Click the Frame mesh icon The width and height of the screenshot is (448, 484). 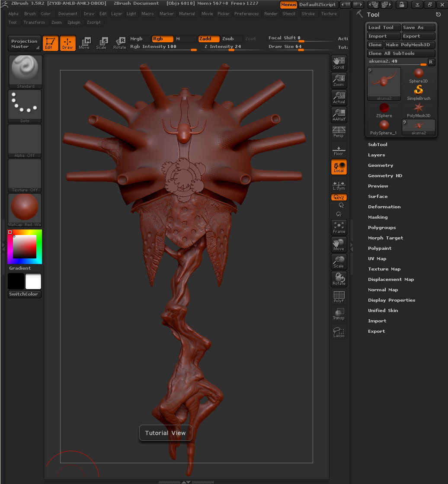[339, 227]
